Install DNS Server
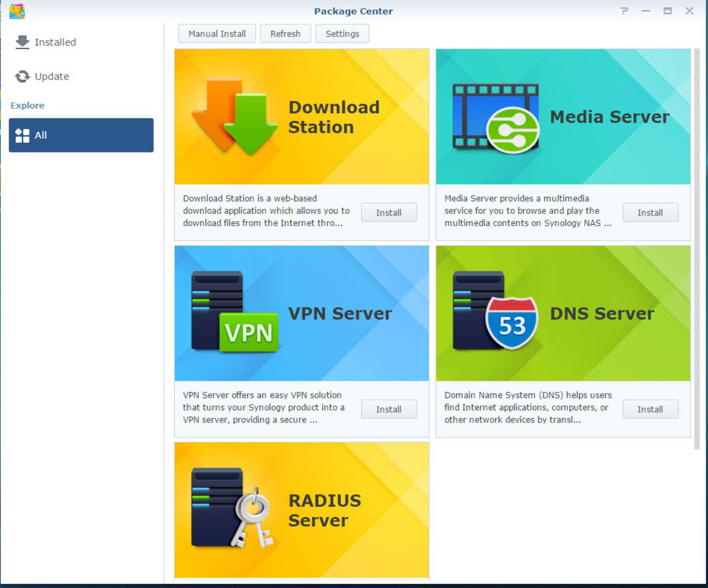This screenshot has height=588, width=708. pyautogui.click(x=650, y=409)
